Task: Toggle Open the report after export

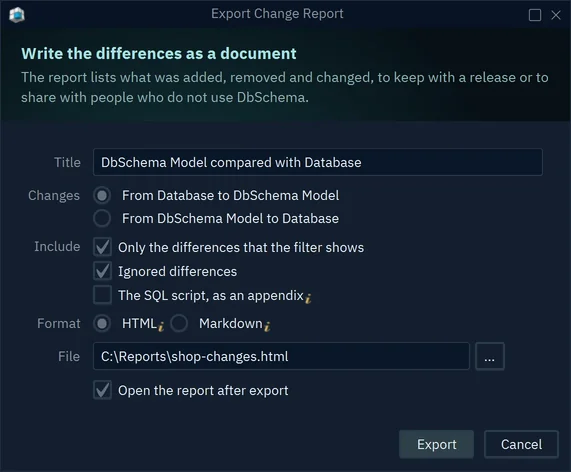Action: click(x=102, y=390)
